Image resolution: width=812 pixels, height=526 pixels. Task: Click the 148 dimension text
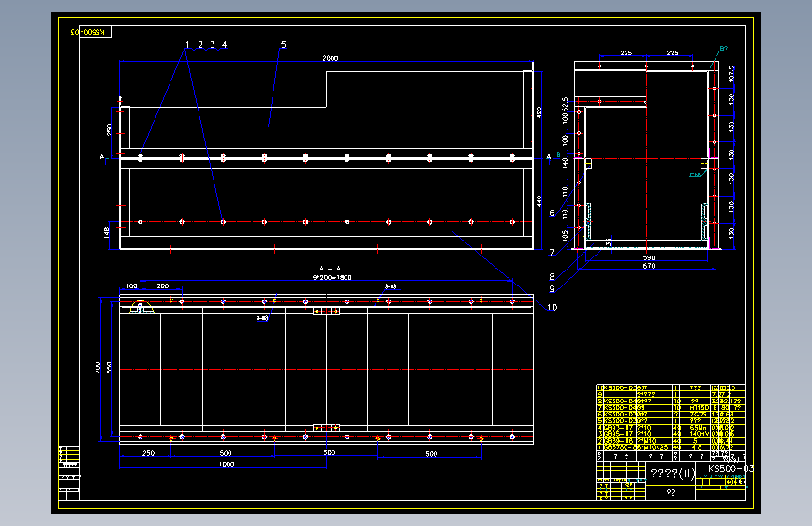pos(106,232)
